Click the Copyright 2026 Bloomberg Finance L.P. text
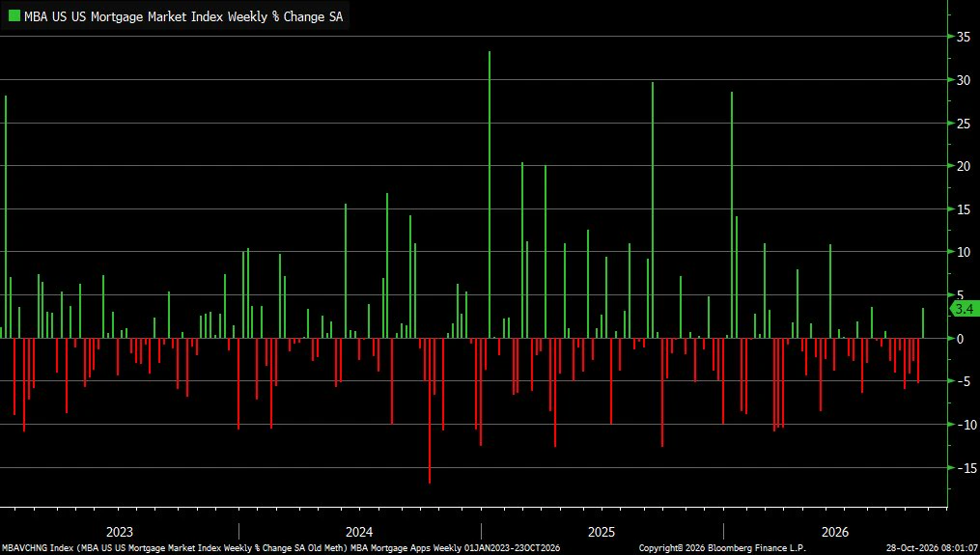Image resolution: width=980 pixels, height=555 pixels. tap(722, 548)
